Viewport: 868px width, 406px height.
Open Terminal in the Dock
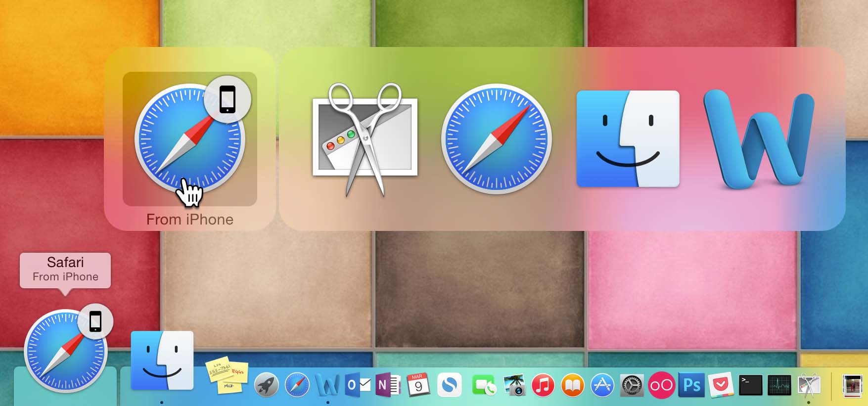click(x=750, y=385)
